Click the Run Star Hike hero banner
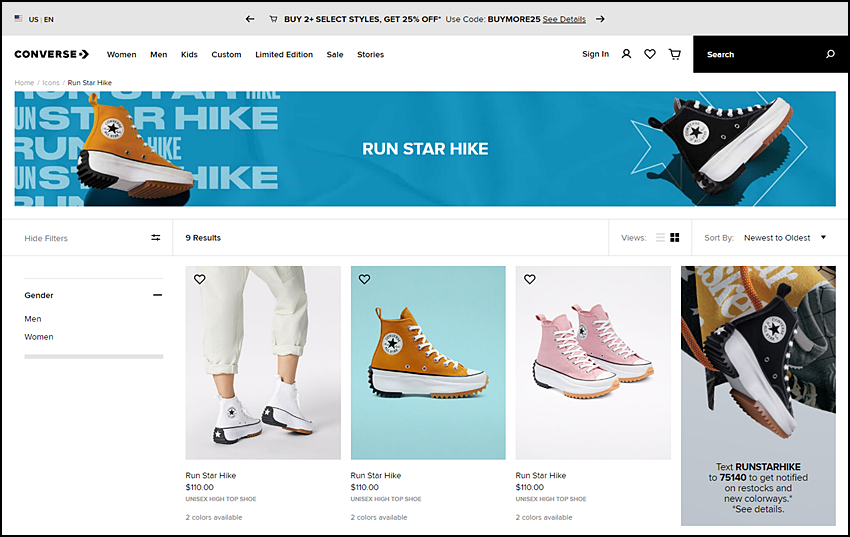 coord(425,148)
